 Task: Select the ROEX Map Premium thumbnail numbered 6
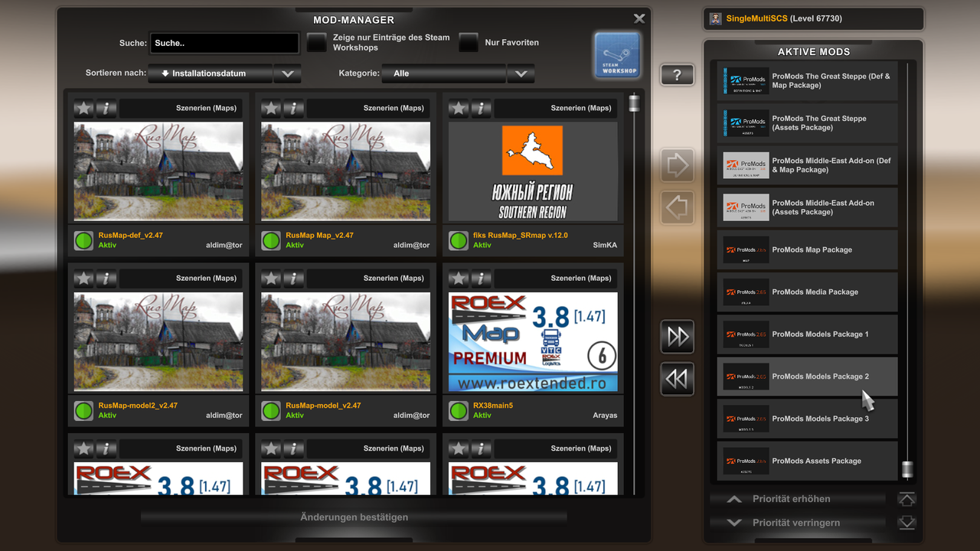tap(533, 342)
